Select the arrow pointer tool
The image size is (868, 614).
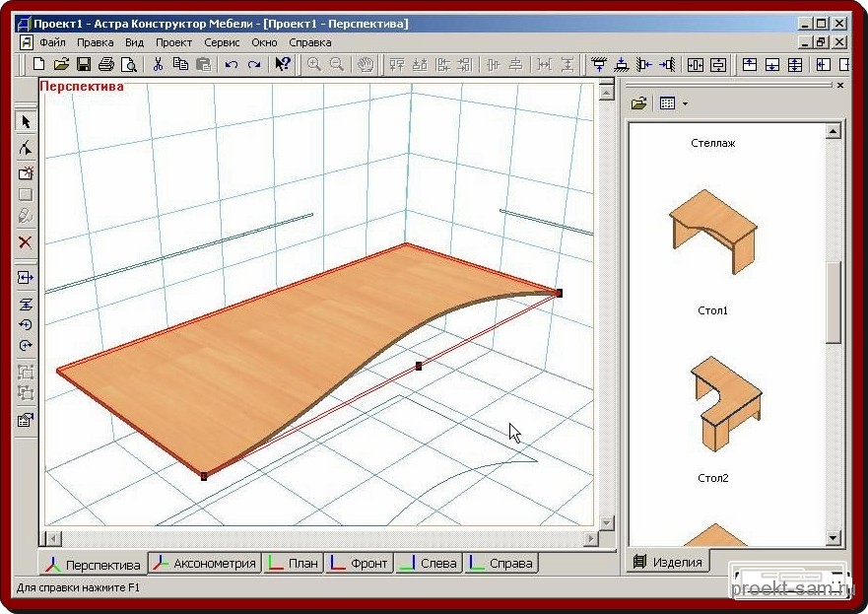pos(26,122)
